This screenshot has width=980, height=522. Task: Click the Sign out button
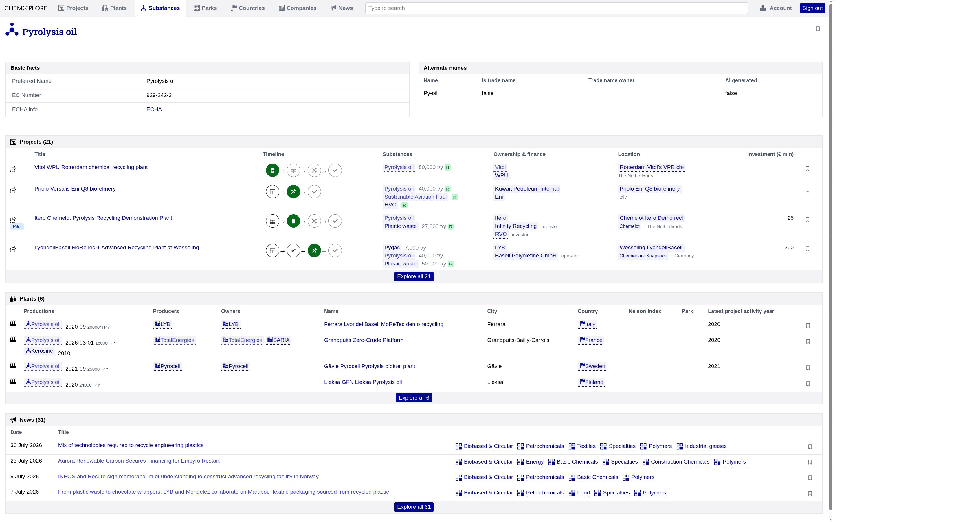point(812,8)
